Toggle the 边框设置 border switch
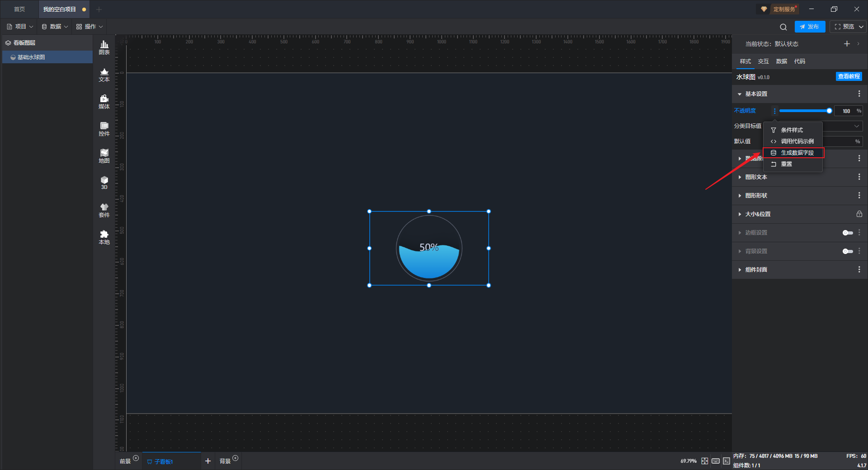Screen dimensions: 868x470 [848, 233]
